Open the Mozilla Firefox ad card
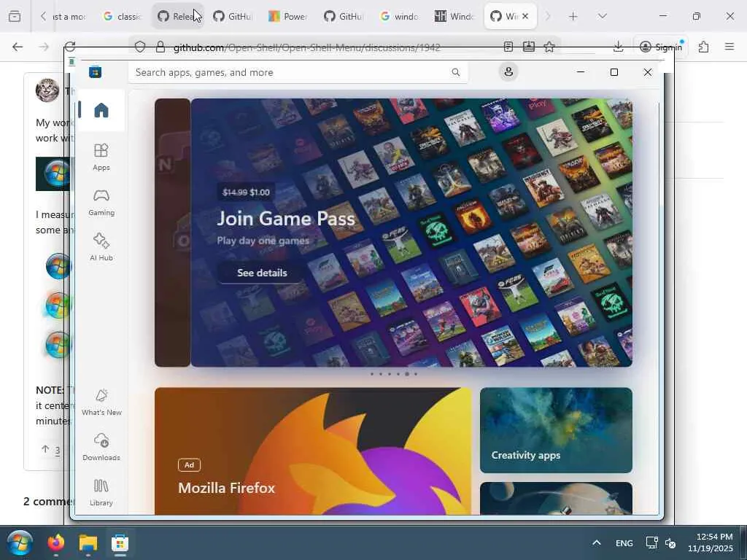Viewport: 747px width, 560px height. (x=313, y=451)
